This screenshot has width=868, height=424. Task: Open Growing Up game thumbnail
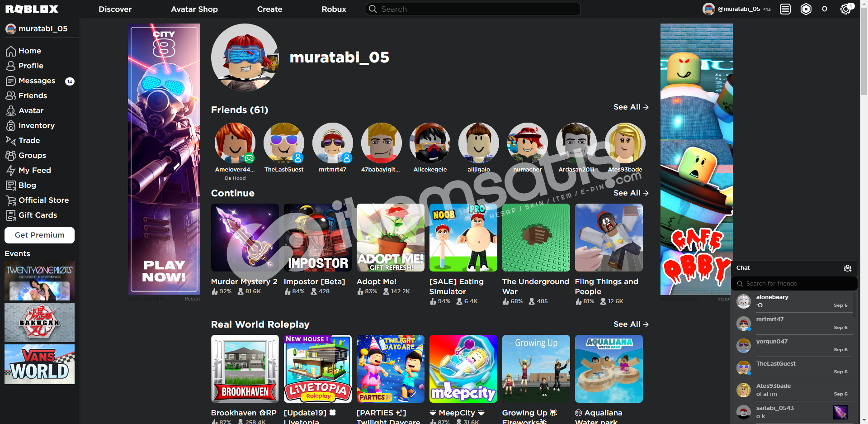click(x=536, y=369)
